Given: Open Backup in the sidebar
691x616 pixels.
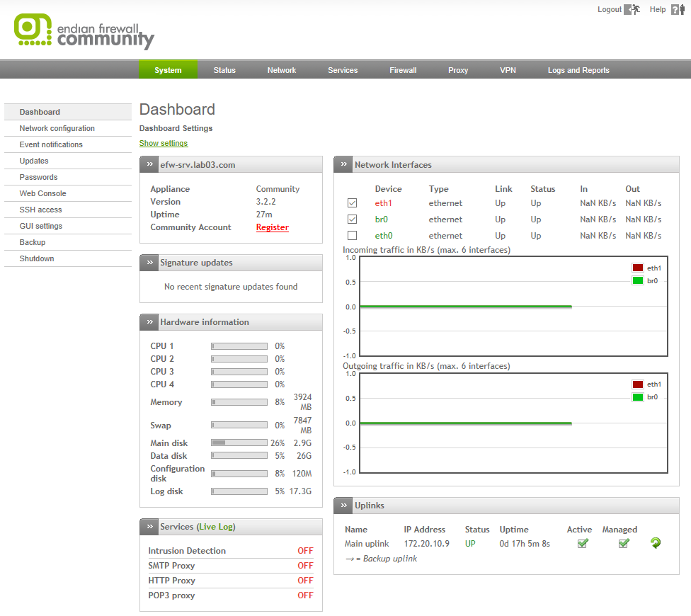Looking at the screenshot, I should click(68, 242).
